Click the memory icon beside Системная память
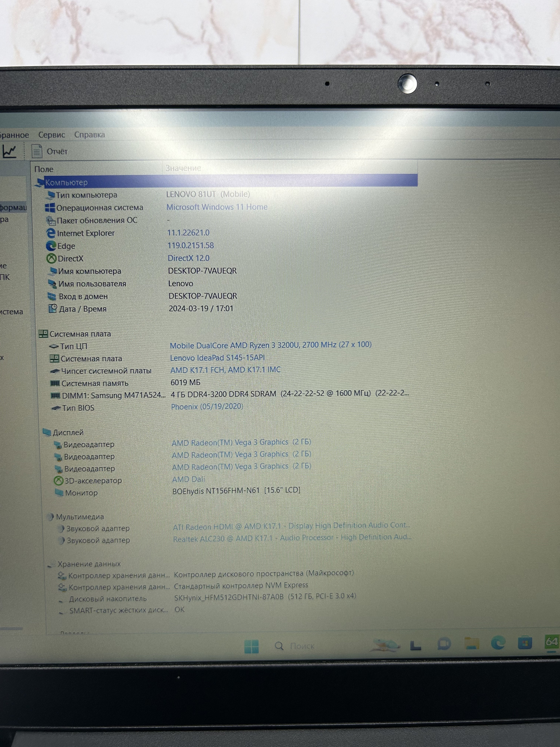The width and height of the screenshot is (560, 747). point(55,383)
